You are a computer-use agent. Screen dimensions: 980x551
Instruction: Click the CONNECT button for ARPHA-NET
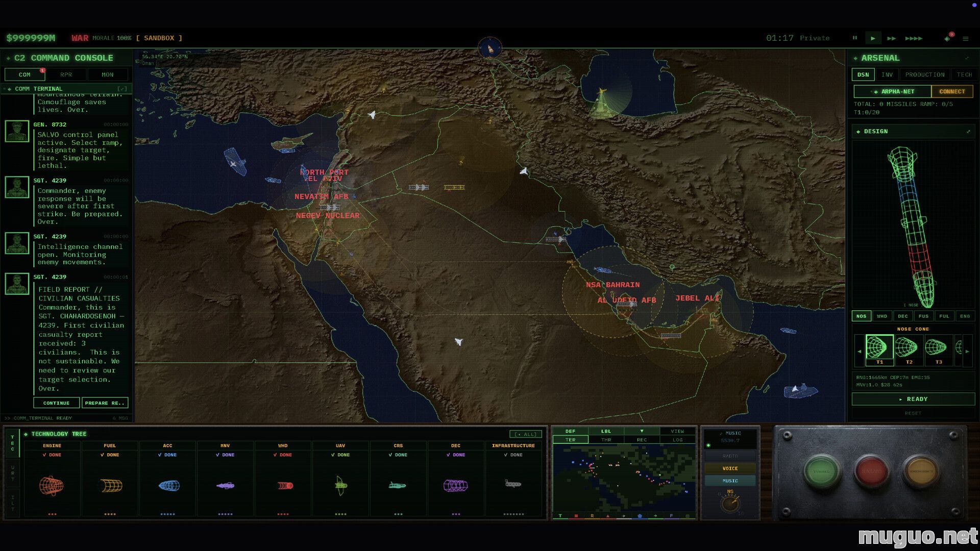pyautogui.click(x=952, y=92)
